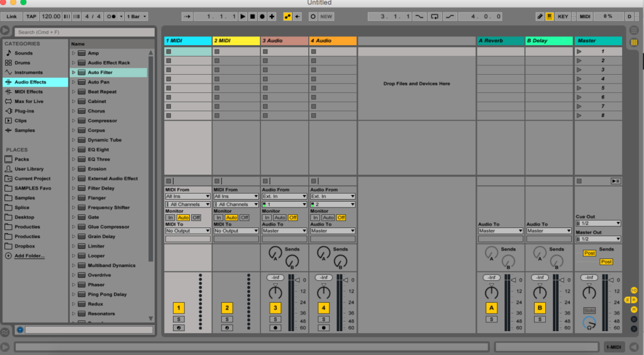Click the Session Record circle button
This screenshot has width=644, height=355.
click(x=313, y=16)
